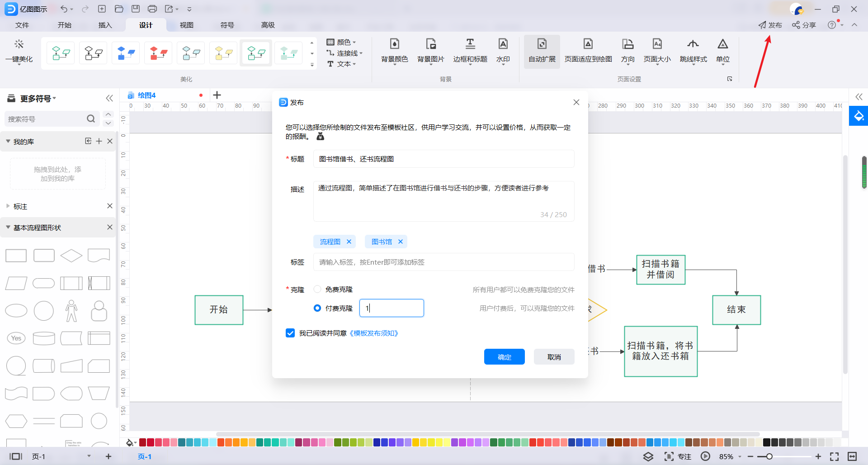868x465 pixels.
Task: Click the watermark (水印) icon
Action: [x=503, y=44]
